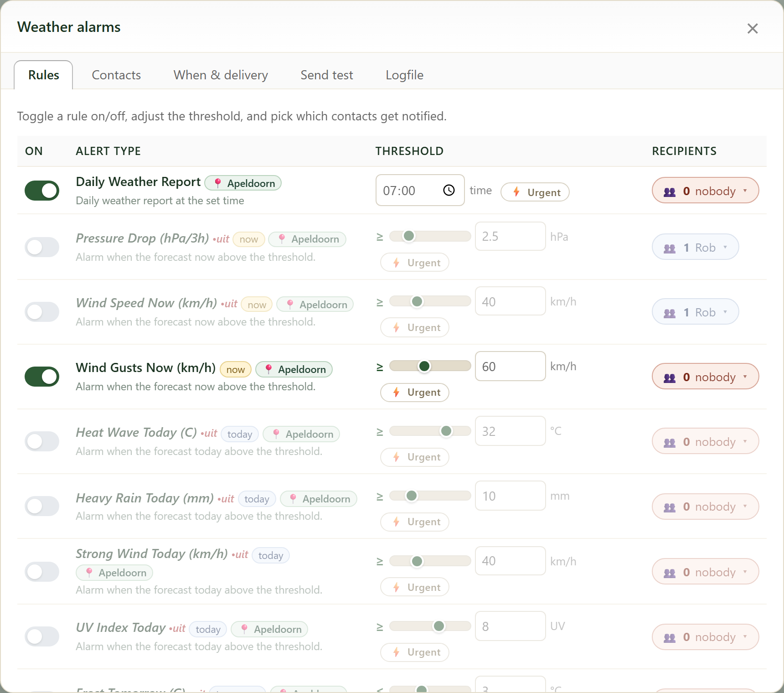Enable the Heat Wave Today rule

[x=42, y=441]
